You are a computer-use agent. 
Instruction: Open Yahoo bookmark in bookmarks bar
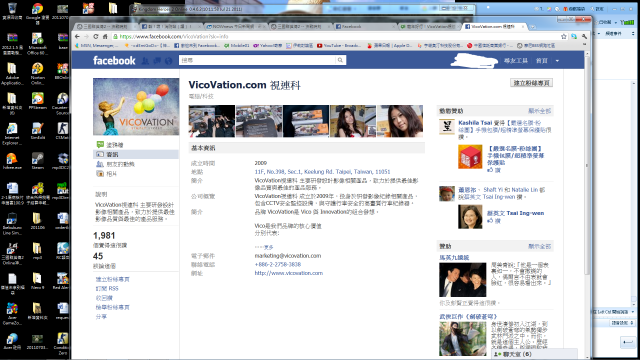point(268,46)
